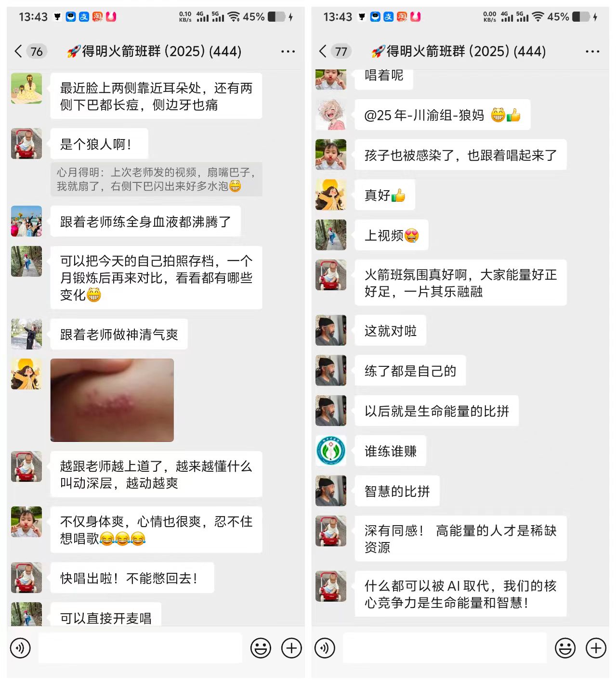Tap the 是个狼人啊! message bubble
Image resolution: width=616 pixels, height=685 pixels.
pos(99,143)
